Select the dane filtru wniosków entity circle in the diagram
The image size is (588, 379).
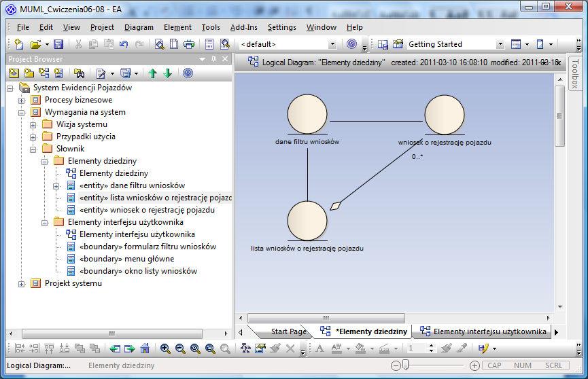(x=307, y=114)
